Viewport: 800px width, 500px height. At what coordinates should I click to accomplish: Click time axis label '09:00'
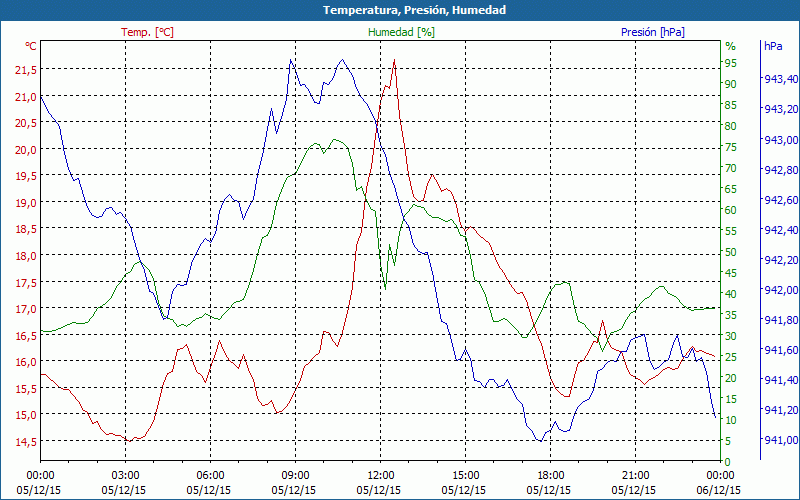point(295,476)
